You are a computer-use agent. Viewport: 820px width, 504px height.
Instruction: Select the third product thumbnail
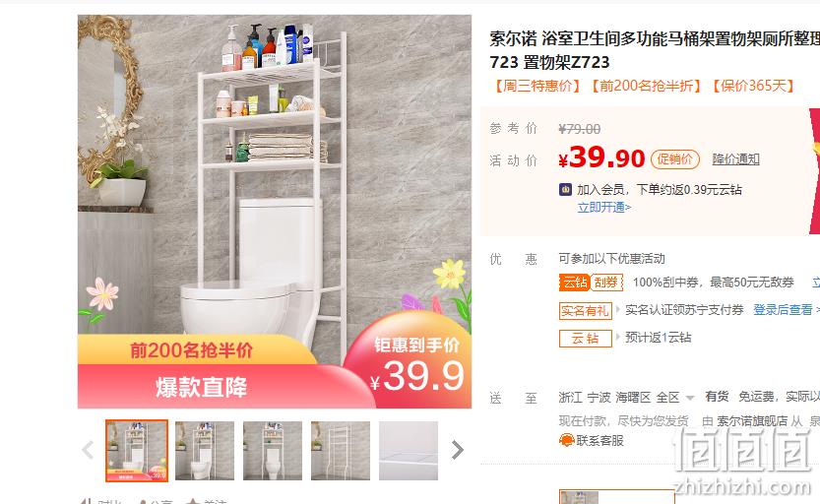[x=273, y=451]
